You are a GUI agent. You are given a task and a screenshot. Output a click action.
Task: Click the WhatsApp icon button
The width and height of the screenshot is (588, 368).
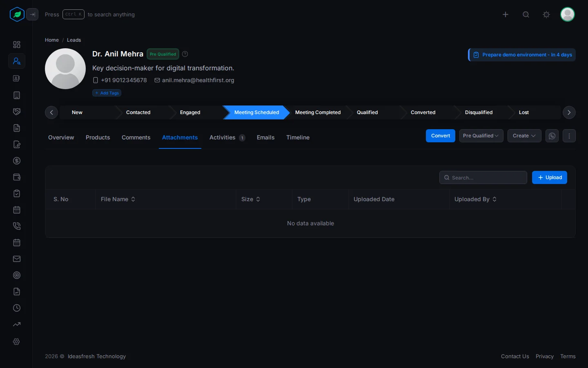pyautogui.click(x=552, y=136)
